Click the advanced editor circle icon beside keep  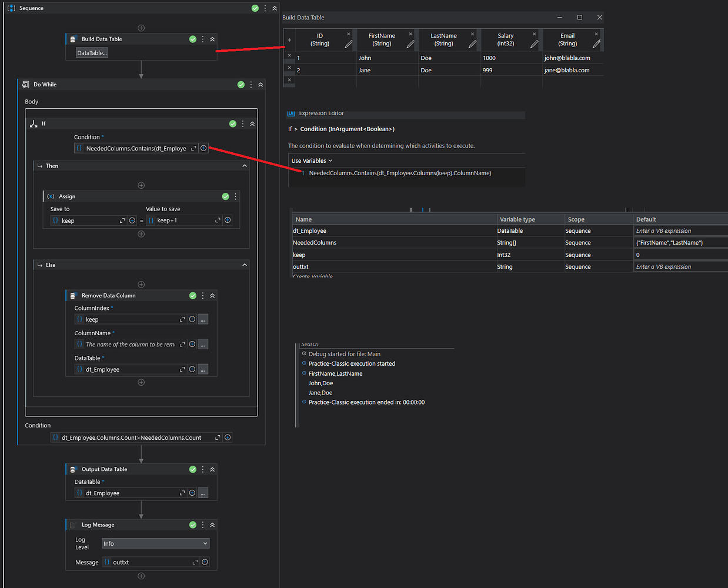132,220
